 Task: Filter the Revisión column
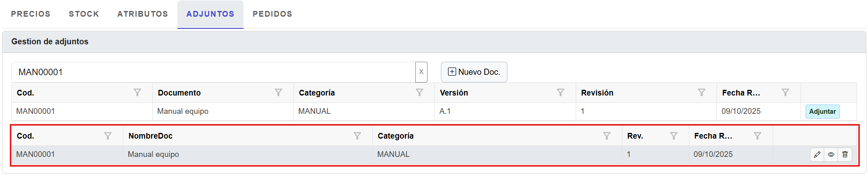pyautogui.click(x=701, y=93)
